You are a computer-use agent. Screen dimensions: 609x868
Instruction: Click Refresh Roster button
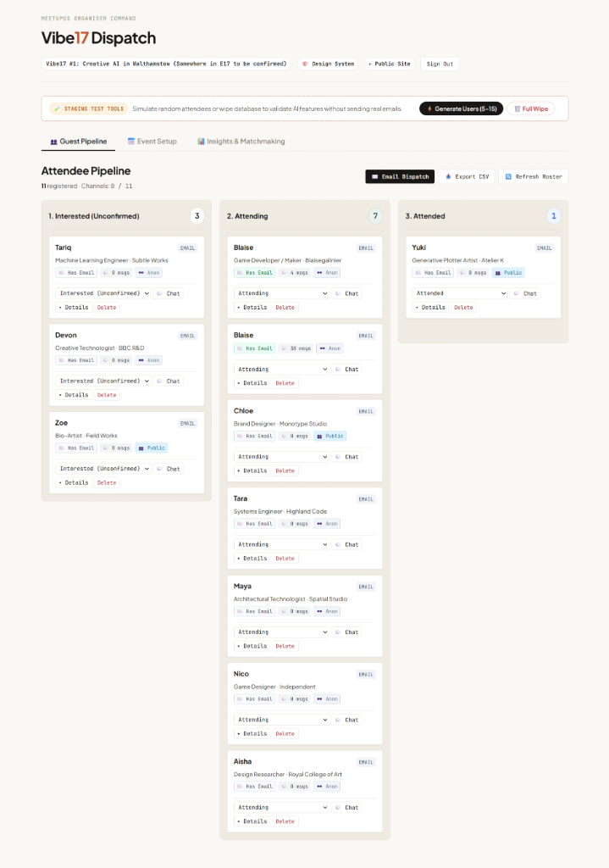point(534,176)
